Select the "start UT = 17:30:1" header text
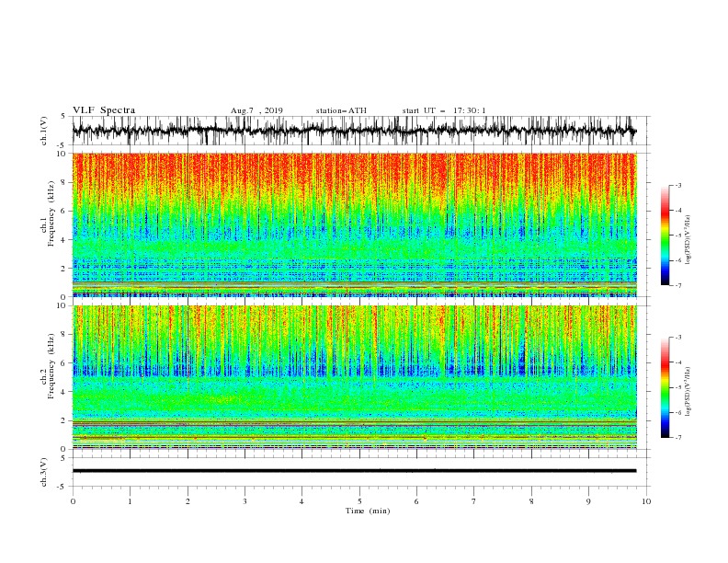The image size is (728, 563). coord(444,110)
